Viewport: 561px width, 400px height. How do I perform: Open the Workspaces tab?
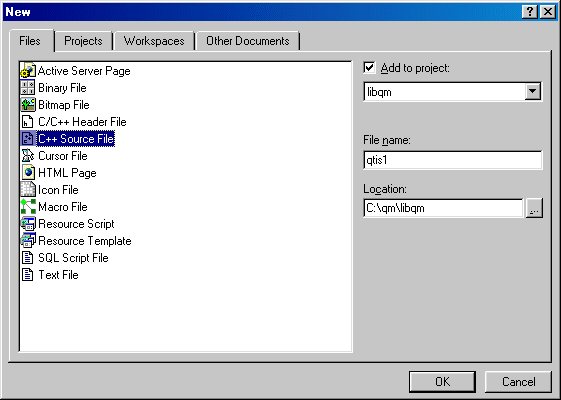point(154,41)
